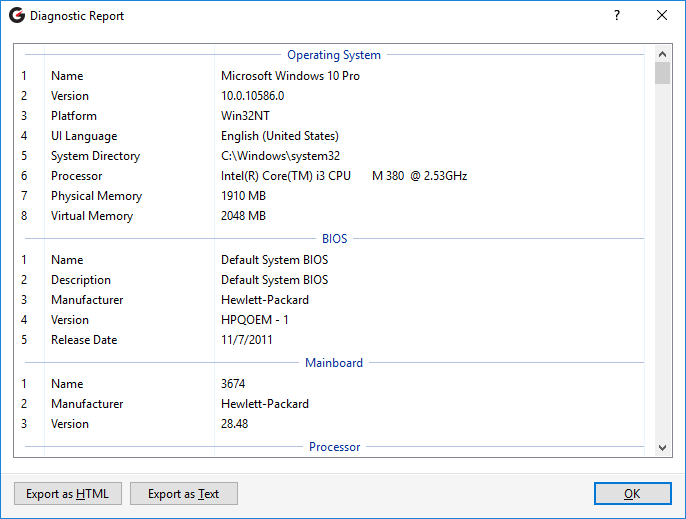Select the Mainboard section header

334,363
